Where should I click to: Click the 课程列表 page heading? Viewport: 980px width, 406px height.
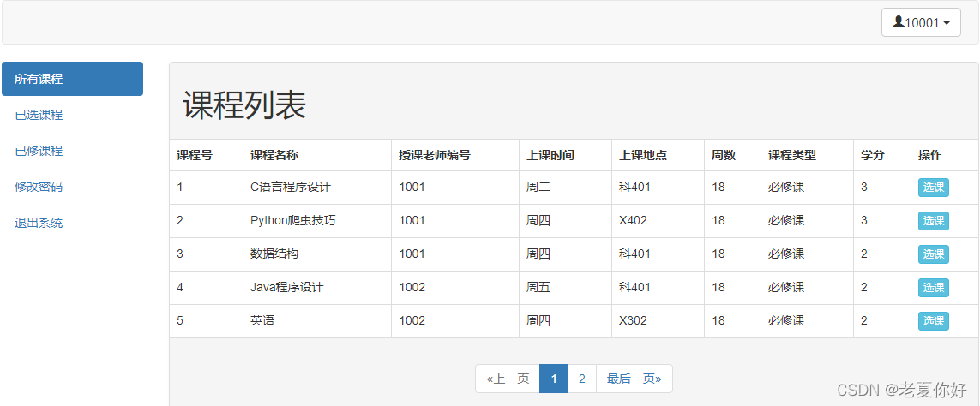(244, 105)
